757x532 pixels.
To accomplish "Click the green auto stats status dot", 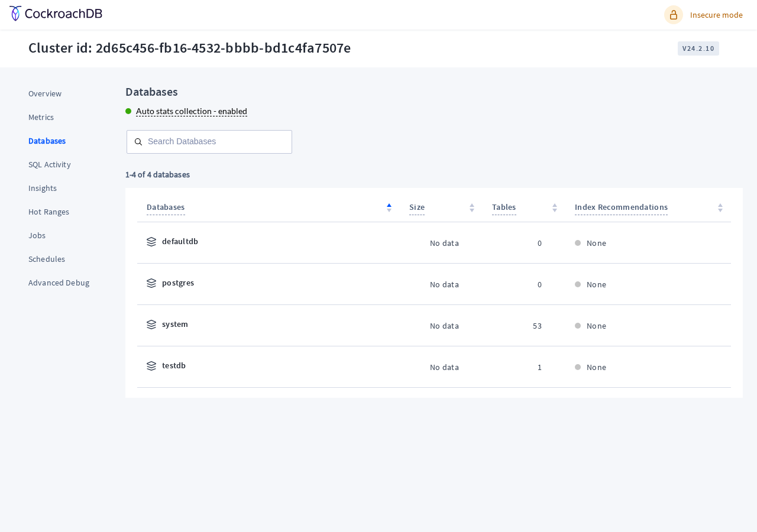I will pyautogui.click(x=128, y=111).
